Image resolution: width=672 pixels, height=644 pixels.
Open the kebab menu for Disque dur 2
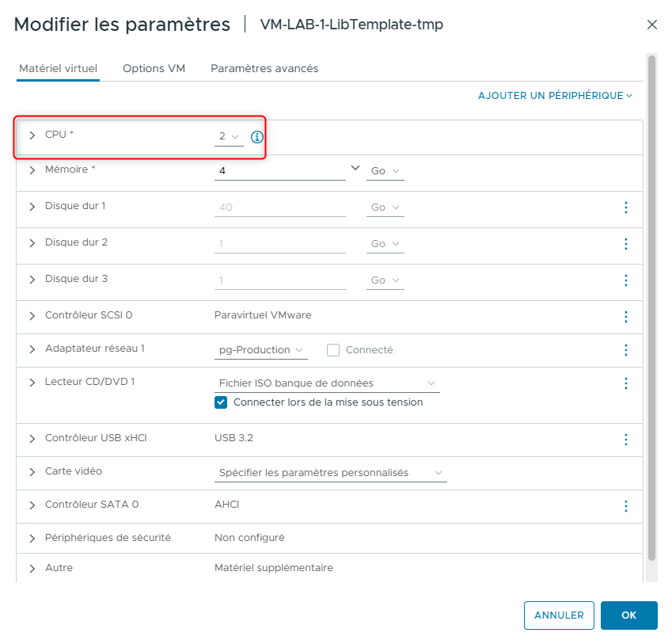click(x=626, y=244)
